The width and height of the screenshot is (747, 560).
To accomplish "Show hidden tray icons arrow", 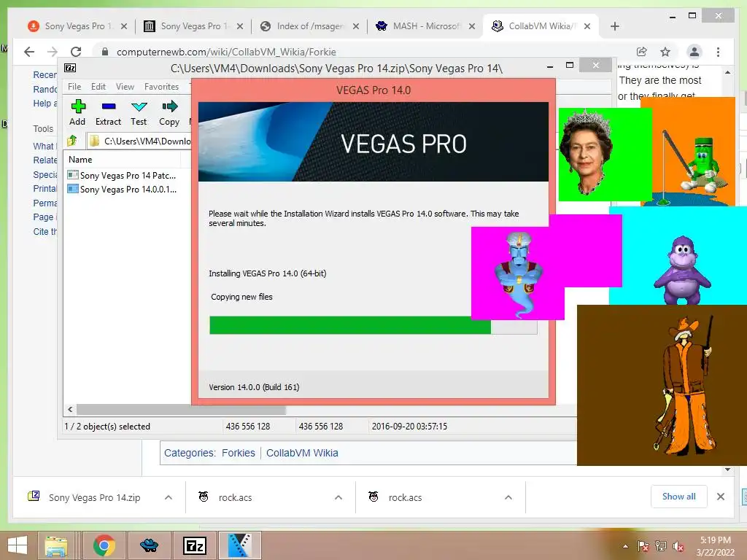I will point(625,546).
